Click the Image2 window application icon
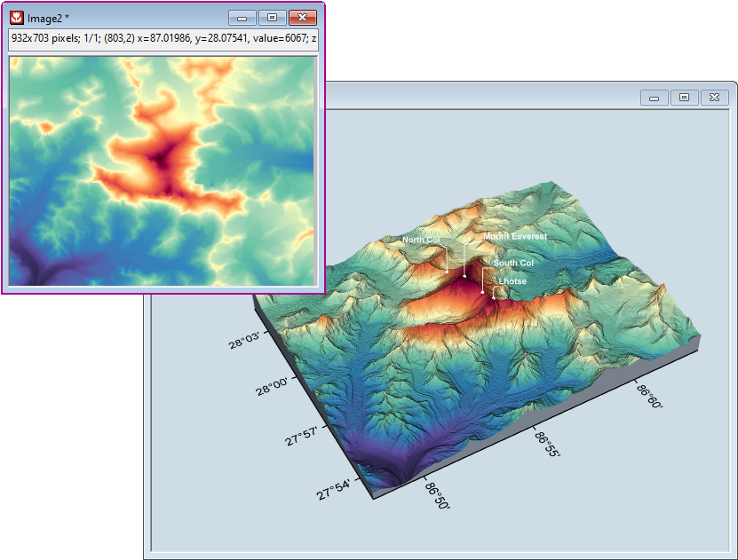The width and height of the screenshot is (738, 560). click(16, 18)
